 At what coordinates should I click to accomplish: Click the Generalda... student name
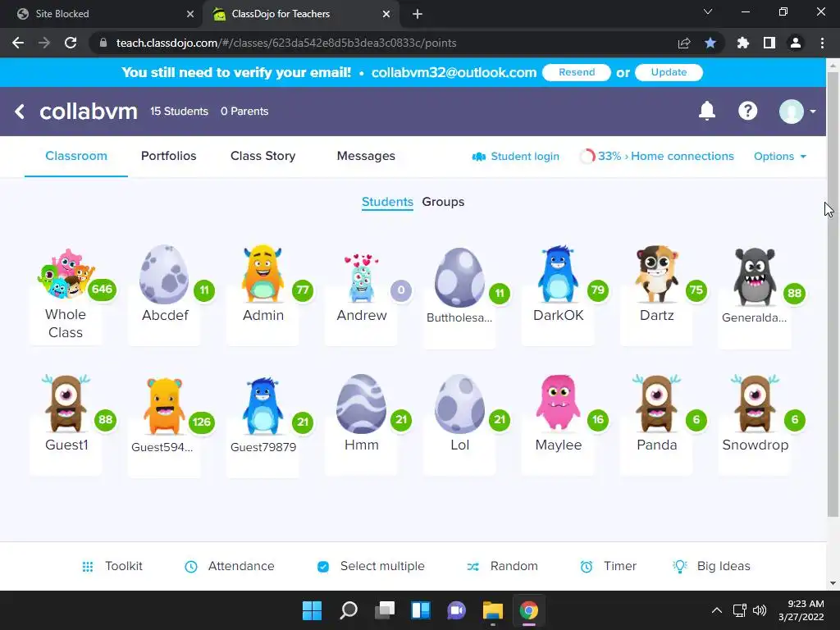click(755, 317)
